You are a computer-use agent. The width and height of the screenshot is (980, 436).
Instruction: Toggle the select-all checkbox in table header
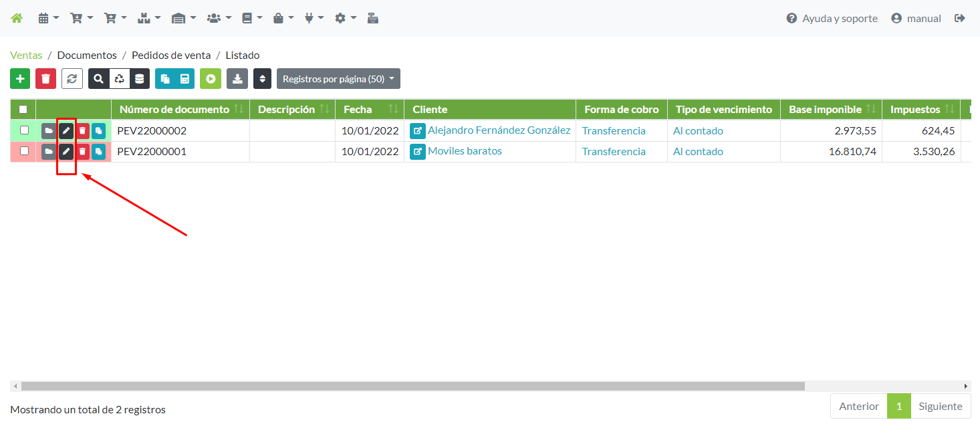pyautogui.click(x=23, y=110)
